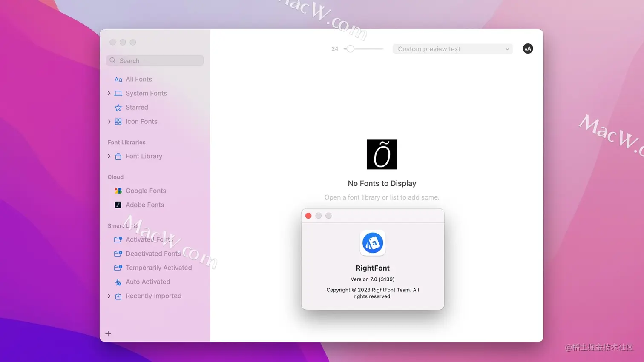Show Recently Imported list
Image resolution: width=644 pixels, height=362 pixels.
point(155,296)
